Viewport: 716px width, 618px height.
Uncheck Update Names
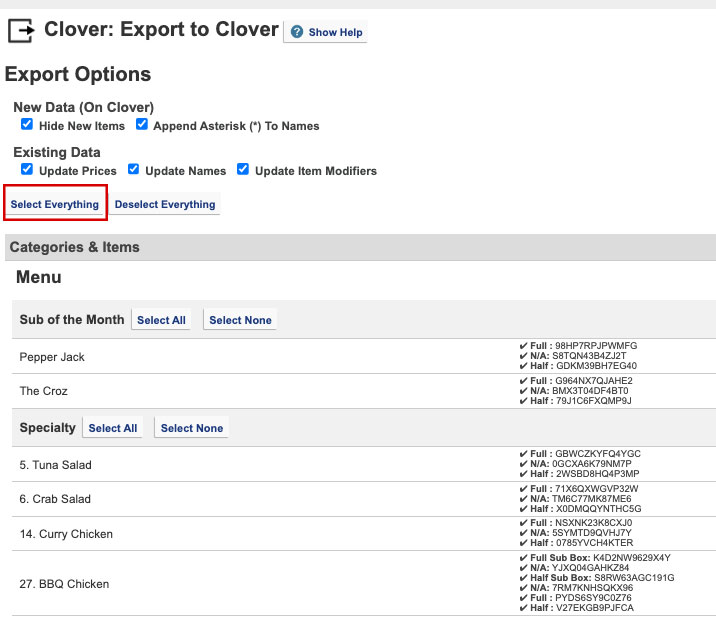point(133,169)
